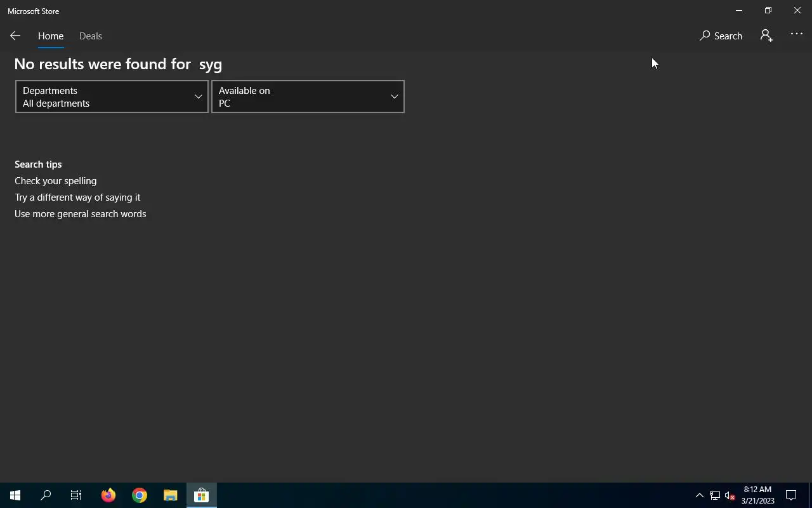Open the notification Action Center
The width and height of the screenshot is (812, 508).
pos(791,495)
